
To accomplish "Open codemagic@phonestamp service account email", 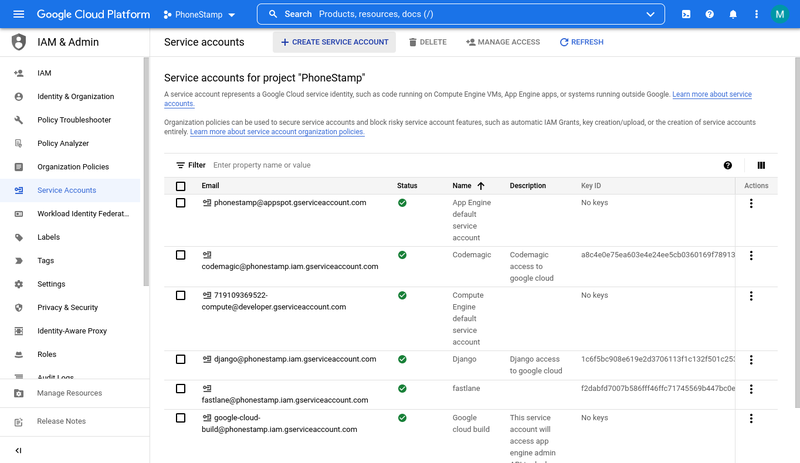I will click(x=290, y=266).
